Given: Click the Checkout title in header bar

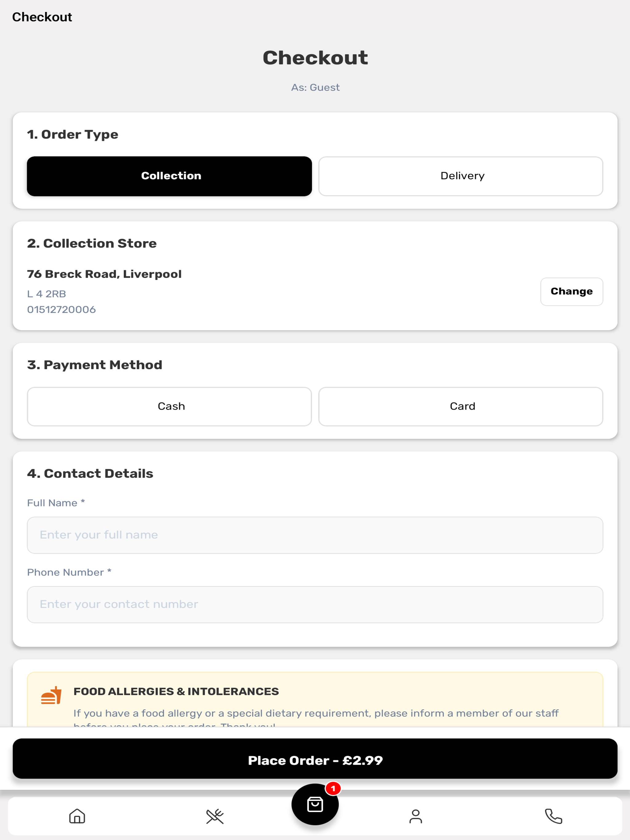Looking at the screenshot, I should [42, 17].
